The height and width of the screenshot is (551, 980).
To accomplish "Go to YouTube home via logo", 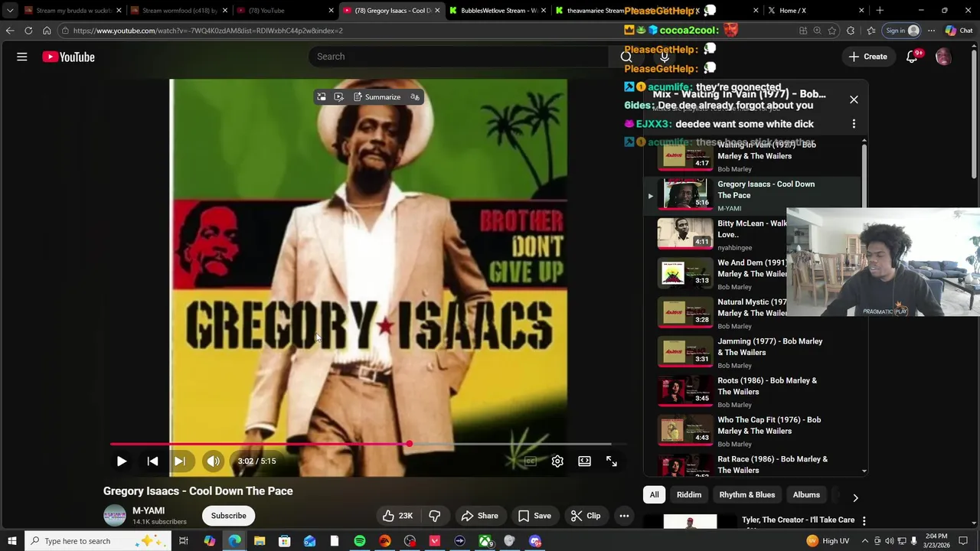I will (x=68, y=57).
